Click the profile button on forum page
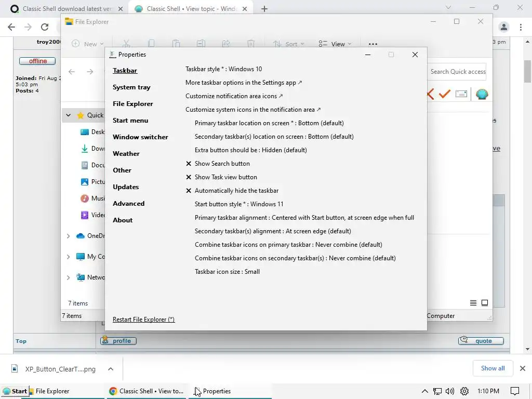 click(118, 341)
